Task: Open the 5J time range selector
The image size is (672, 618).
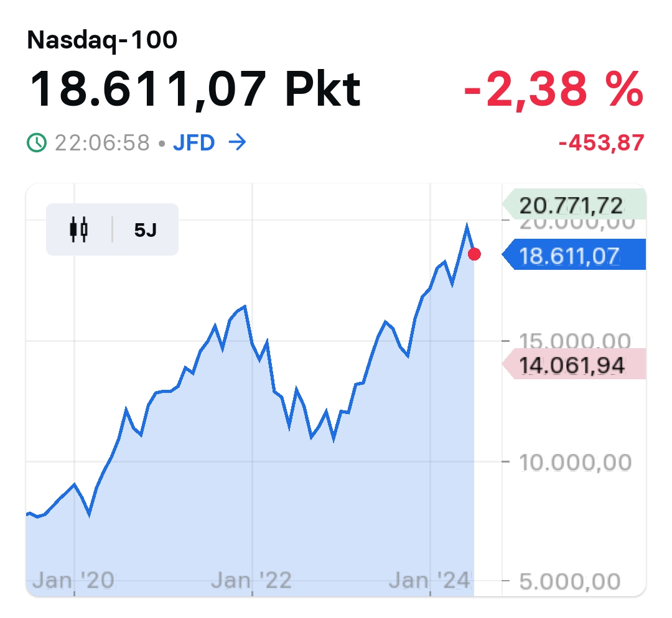Action: coord(145,230)
